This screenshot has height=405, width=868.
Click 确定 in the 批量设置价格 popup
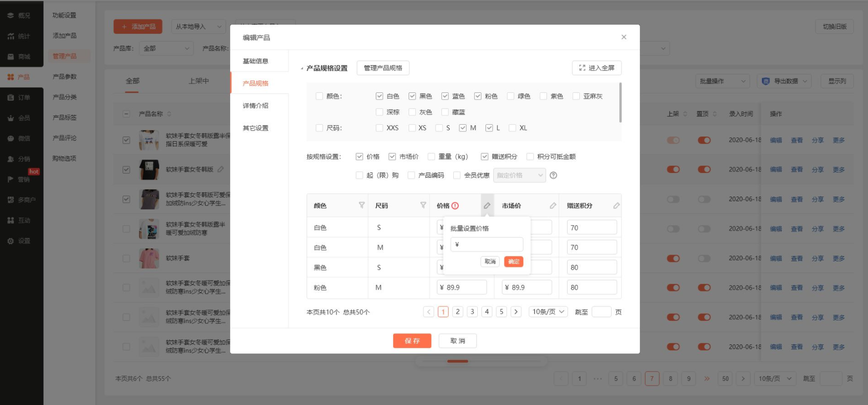click(514, 262)
